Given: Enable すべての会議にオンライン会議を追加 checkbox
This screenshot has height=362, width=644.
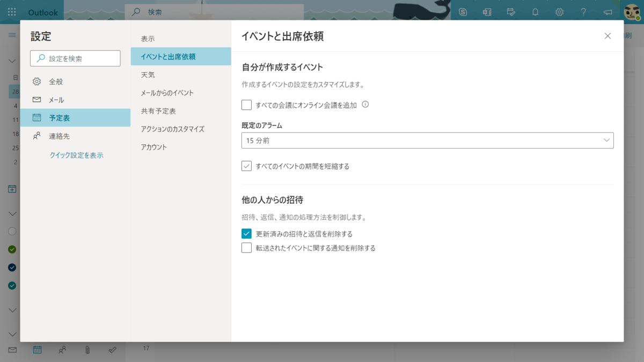Looking at the screenshot, I should tap(246, 105).
